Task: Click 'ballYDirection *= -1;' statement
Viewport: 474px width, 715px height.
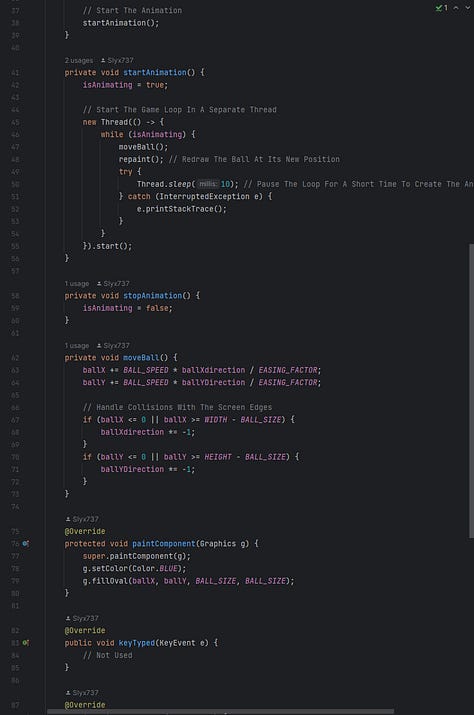Action: click(x=148, y=469)
